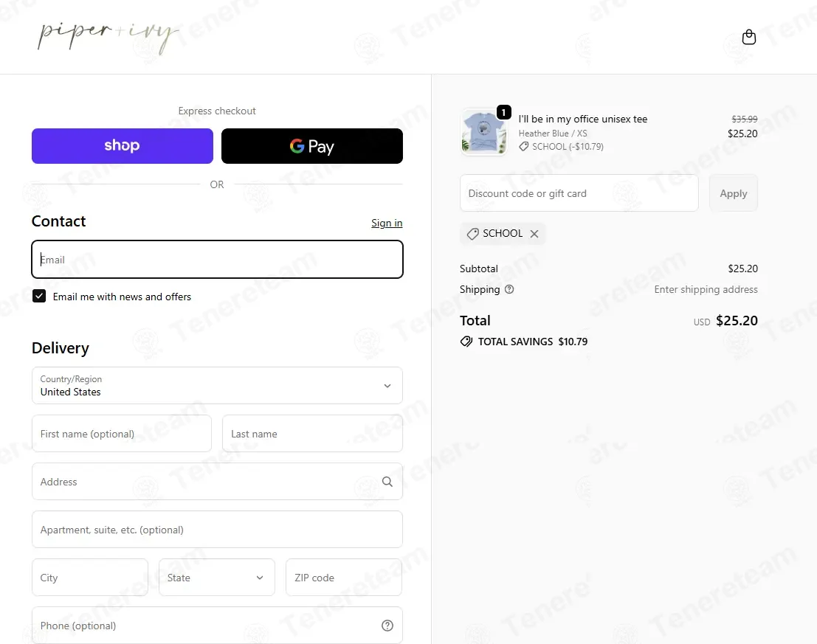Image resolution: width=817 pixels, height=644 pixels.
Task: Click the City input field
Action: (x=90, y=578)
